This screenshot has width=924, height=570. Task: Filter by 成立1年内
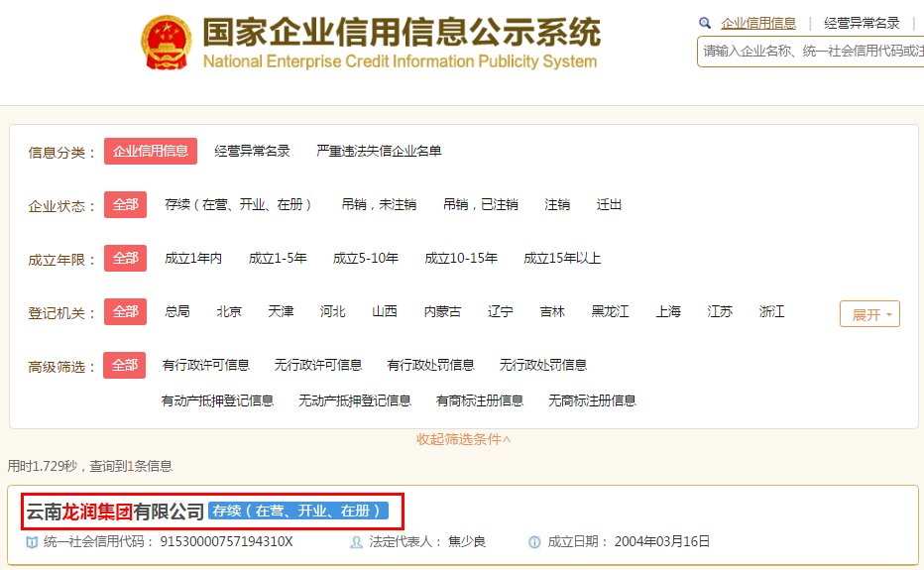click(193, 258)
